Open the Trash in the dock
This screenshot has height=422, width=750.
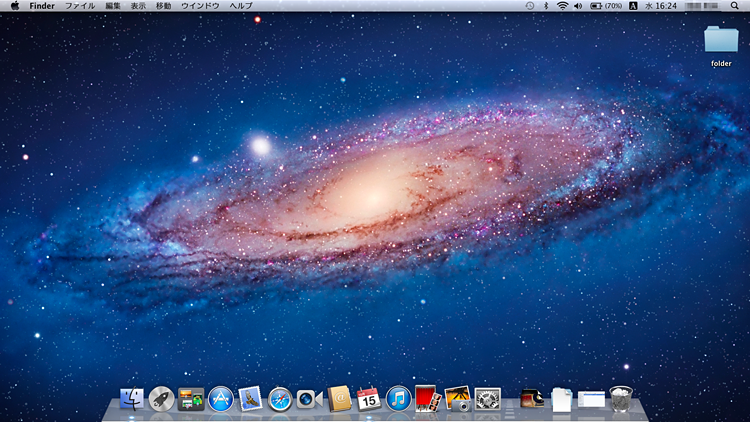621,399
